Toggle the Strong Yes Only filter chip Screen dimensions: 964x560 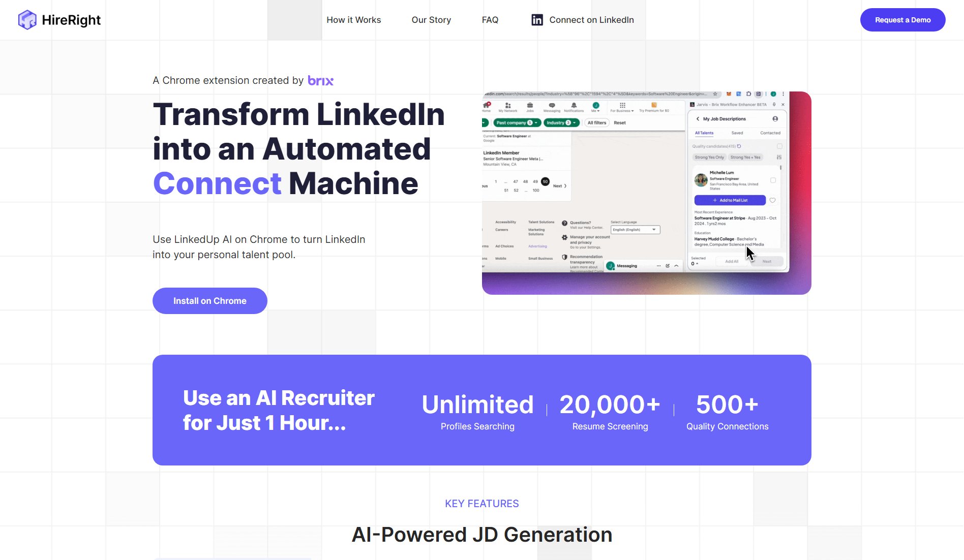pos(709,157)
